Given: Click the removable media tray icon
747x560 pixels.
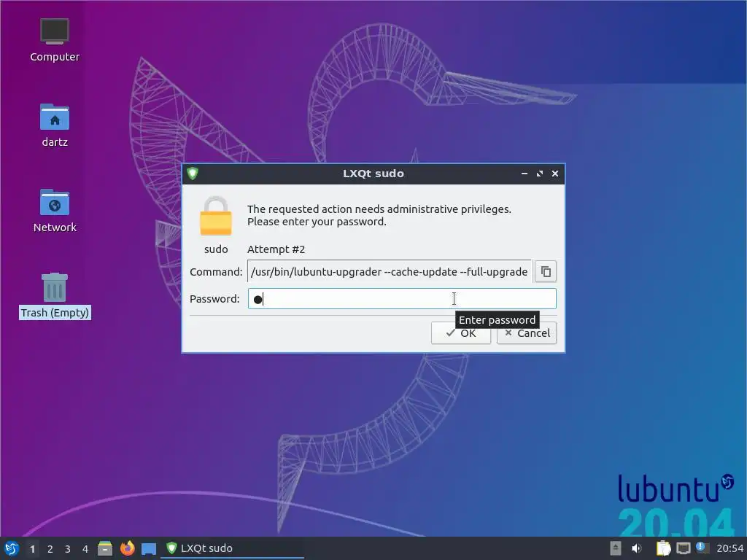Looking at the screenshot, I should click(x=616, y=548).
